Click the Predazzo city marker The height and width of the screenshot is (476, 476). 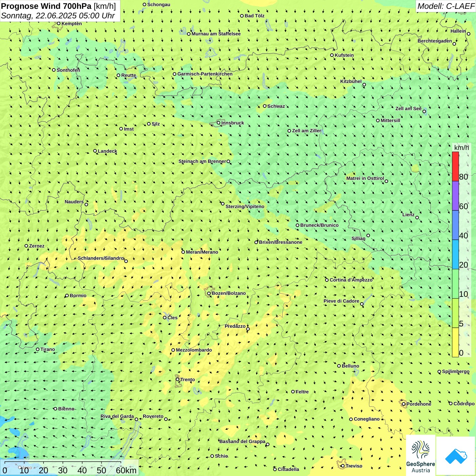[x=248, y=329]
